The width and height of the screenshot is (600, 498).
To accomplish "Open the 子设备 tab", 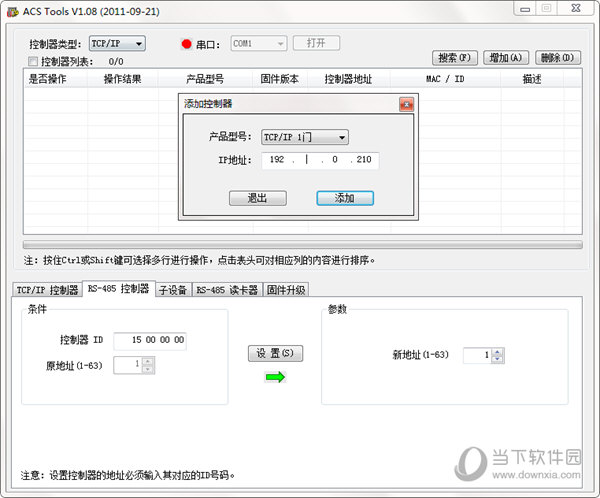I will pos(173,290).
